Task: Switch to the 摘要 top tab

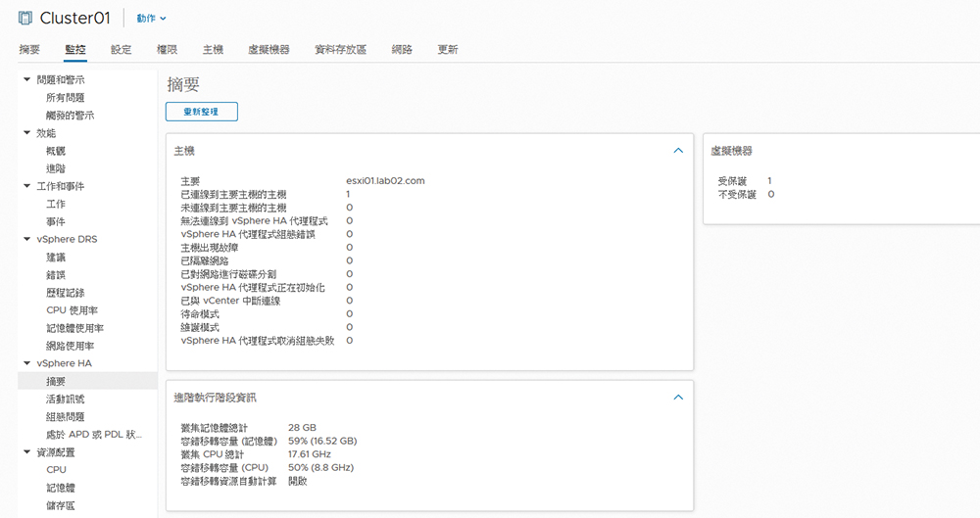Action: pyautogui.click(x=29, y=49)
